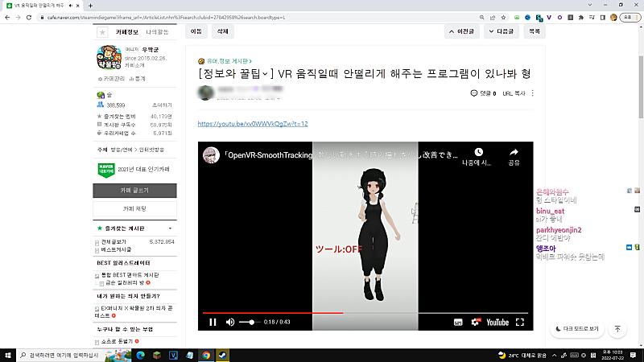Click the YouTube logo in the player

pos(497,322)
